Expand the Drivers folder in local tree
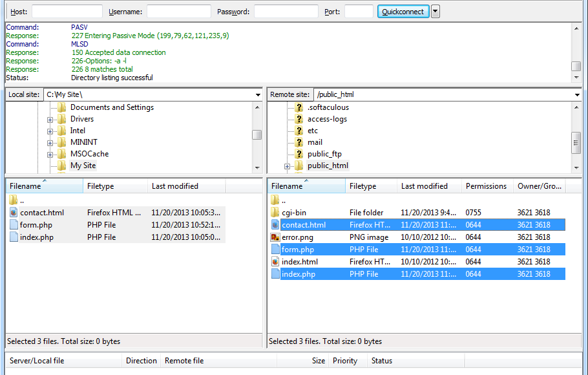The width and height of the screenshot is (588, 375). coord(50,120)
